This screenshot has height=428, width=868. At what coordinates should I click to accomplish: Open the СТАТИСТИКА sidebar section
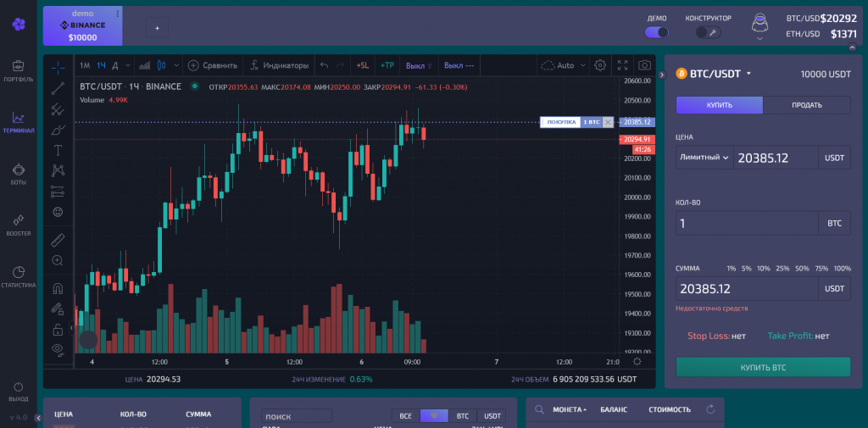tap(19, 277)
